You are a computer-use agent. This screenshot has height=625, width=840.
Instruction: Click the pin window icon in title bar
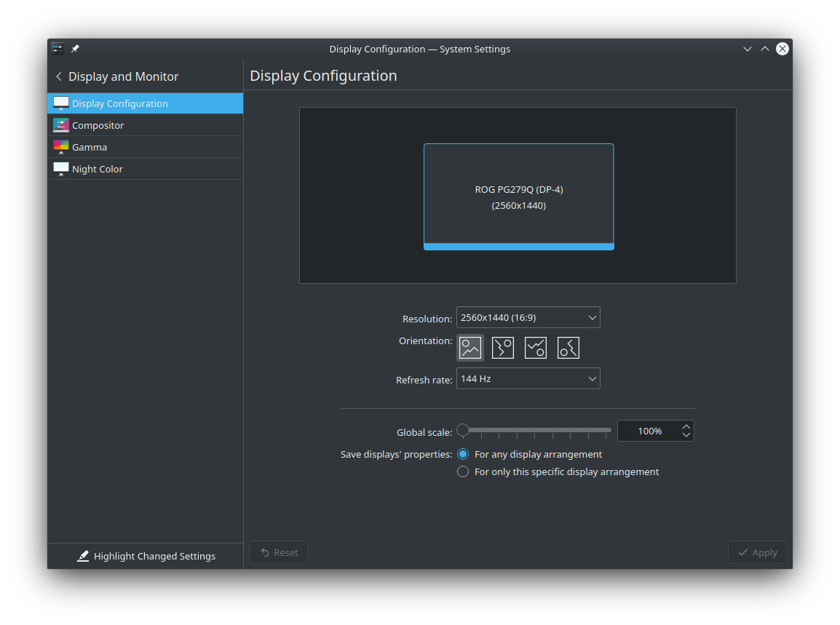[75, 49]
